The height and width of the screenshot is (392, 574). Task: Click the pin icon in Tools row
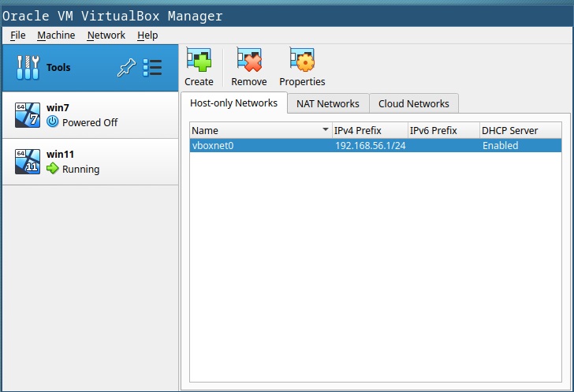click(126, 67)
